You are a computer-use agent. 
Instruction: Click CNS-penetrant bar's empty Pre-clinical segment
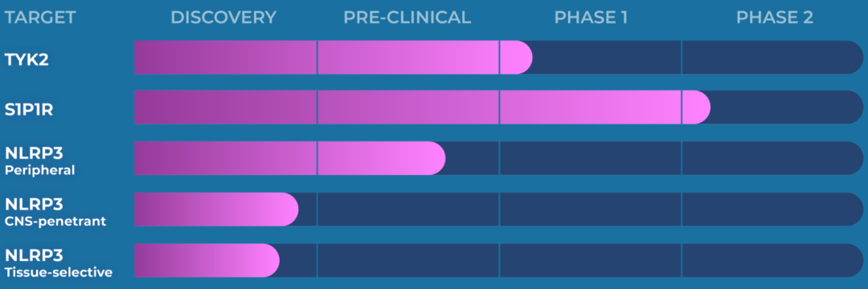(x=408, y=210)
